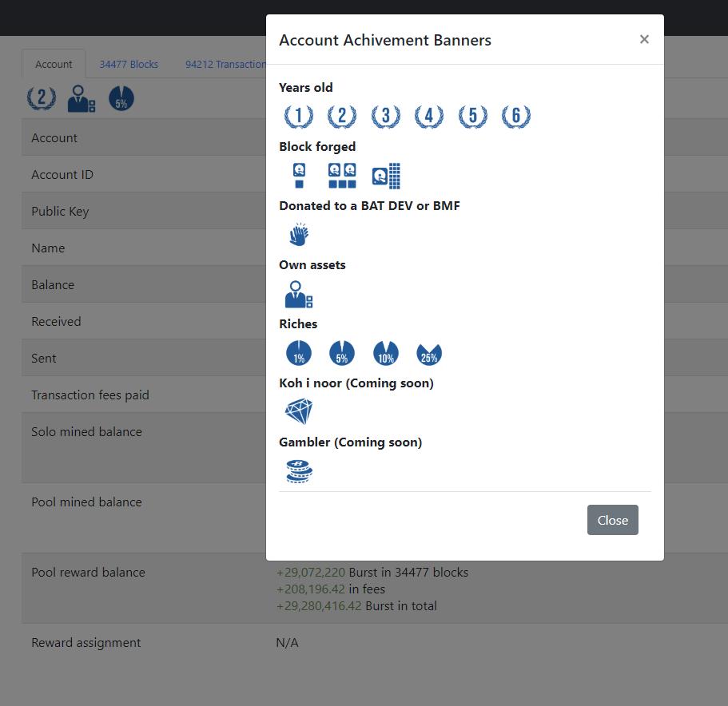The height and width of the screenshot is (706, 728).
Task: Switch to the 94212 Transactions tab
Action: 225,64
